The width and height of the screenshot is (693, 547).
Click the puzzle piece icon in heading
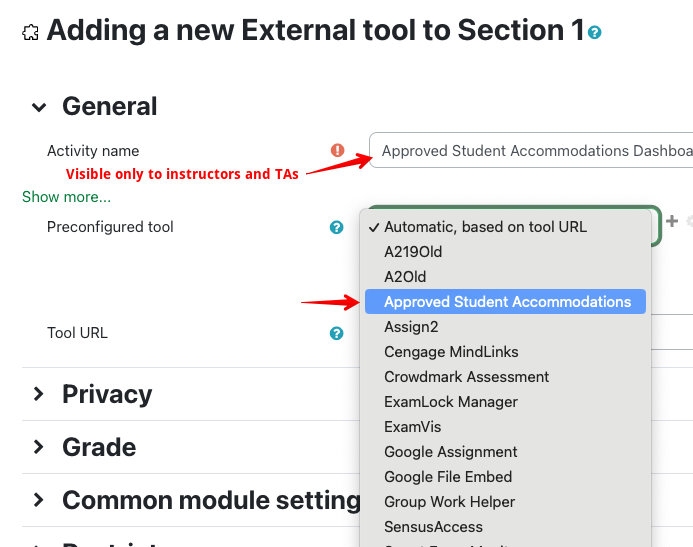tap(30, 32)
